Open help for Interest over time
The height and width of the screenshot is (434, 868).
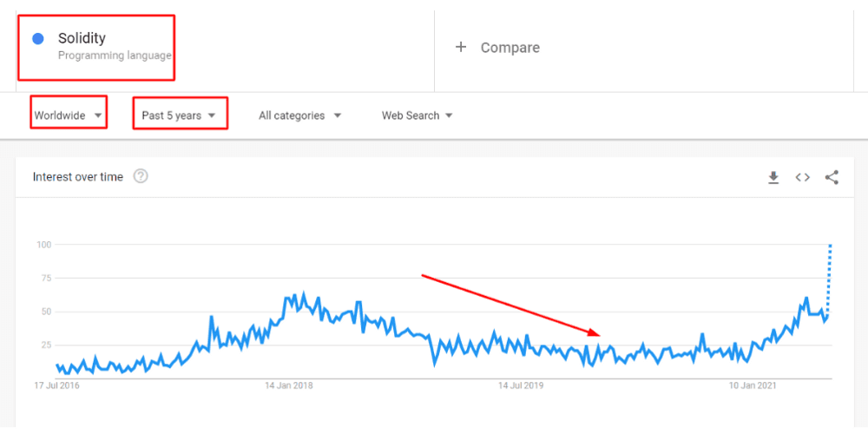[x=141, y=176]
